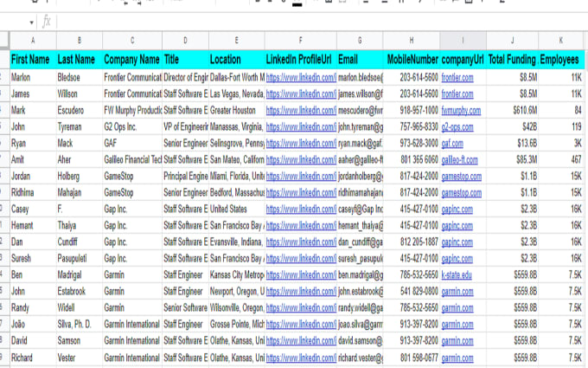Open the k-state.edu link in Ben's row
588x368 pixels.
[x=457, y=275]
